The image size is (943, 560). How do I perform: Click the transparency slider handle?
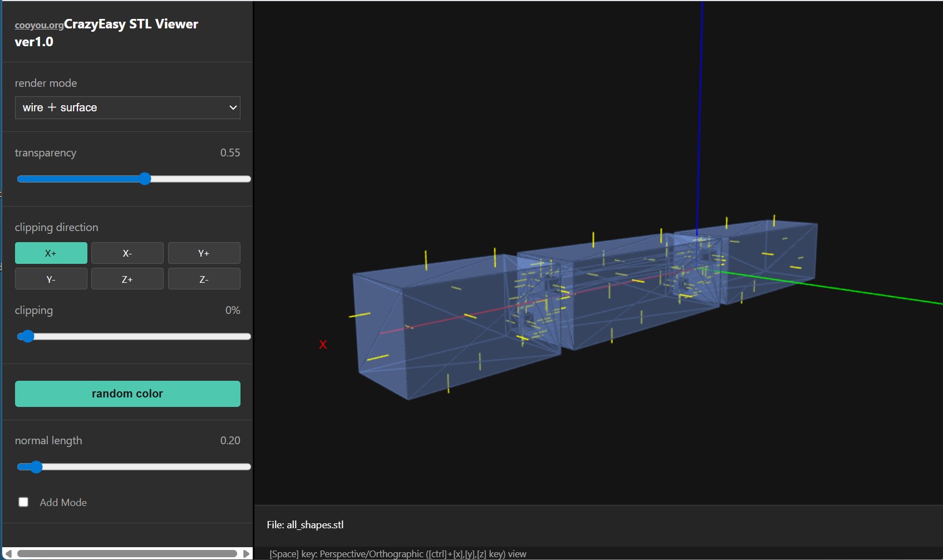click(145, 179)
